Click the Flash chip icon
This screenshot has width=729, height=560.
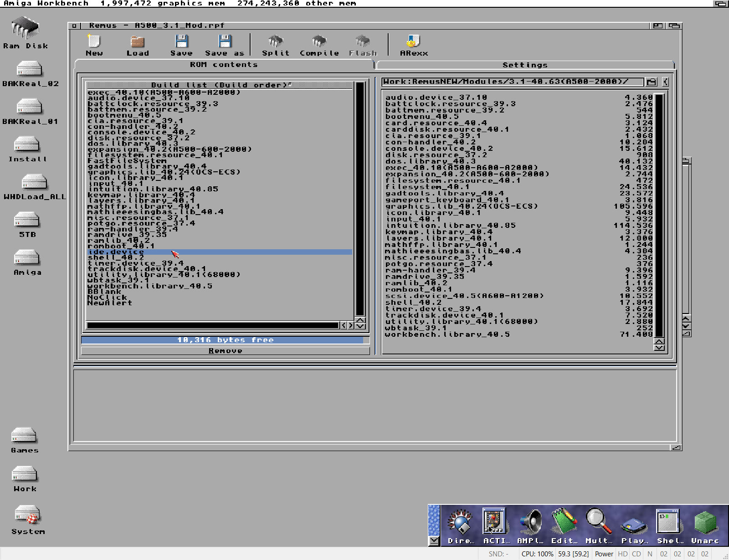tap(363, 45)
